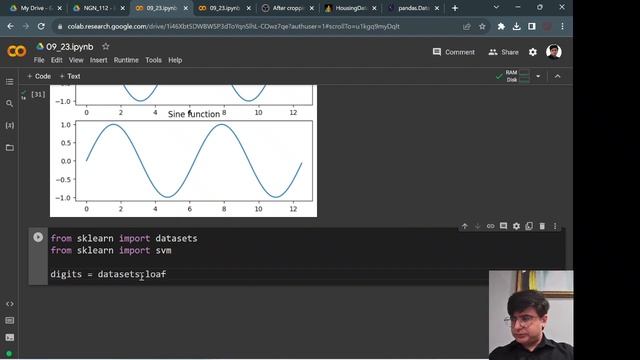Open the Insert menu
The width and height of the screenshot is (640, 360).
[98, 60]
